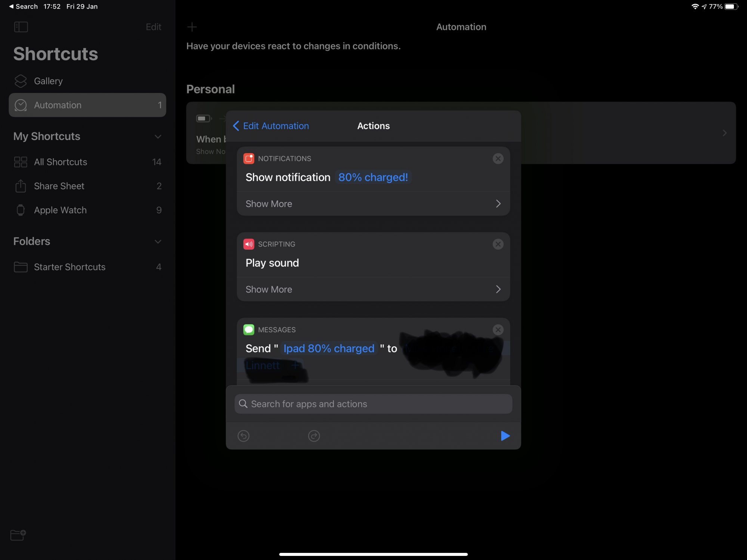Go back to Edit Automation
747x560 pixels.
[271, 126]
